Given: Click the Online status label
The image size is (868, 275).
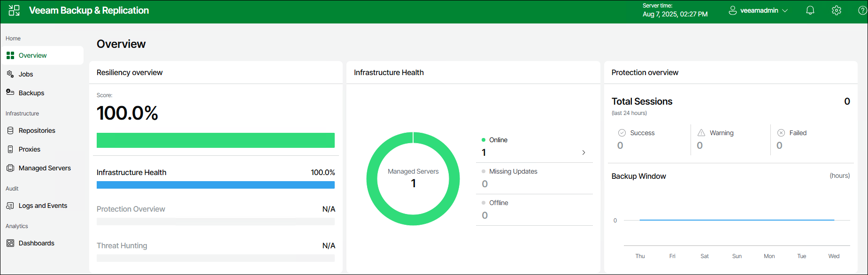Looking at the screenshot, I should (x=498, y=140).
